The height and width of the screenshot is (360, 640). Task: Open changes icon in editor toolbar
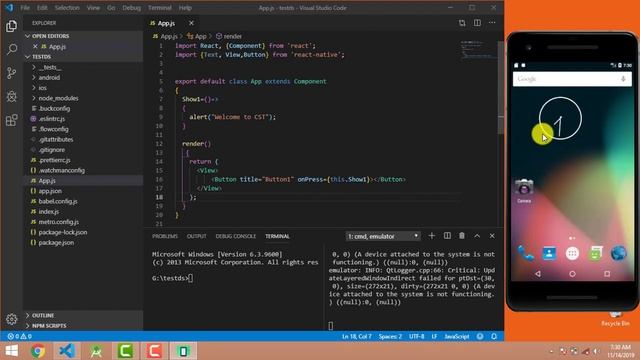tap(462, 23)
